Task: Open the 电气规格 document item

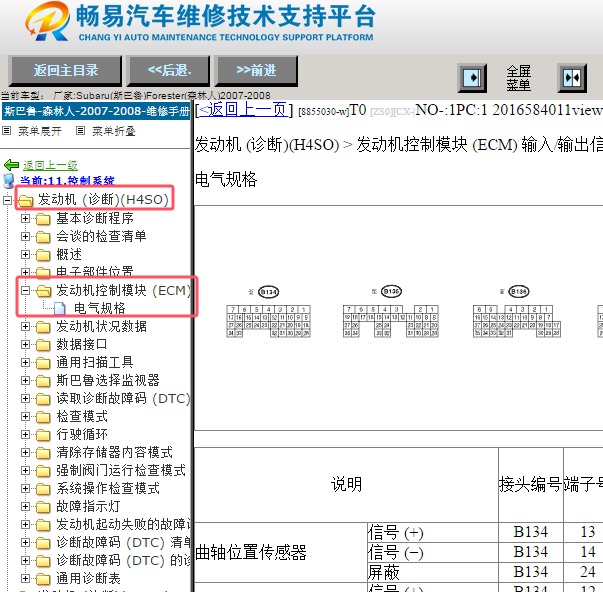Action: coord(100,308)
